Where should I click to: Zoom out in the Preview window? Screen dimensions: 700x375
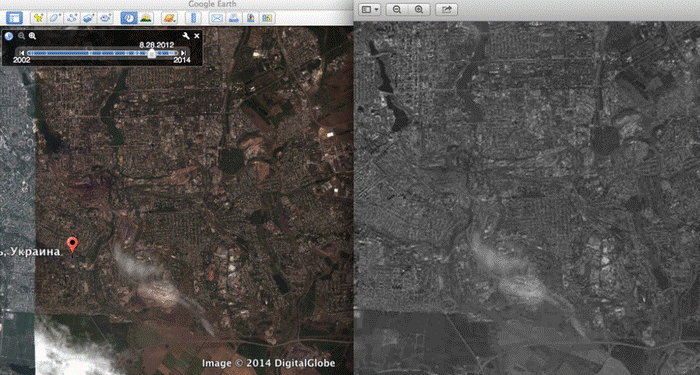(397, 9)
